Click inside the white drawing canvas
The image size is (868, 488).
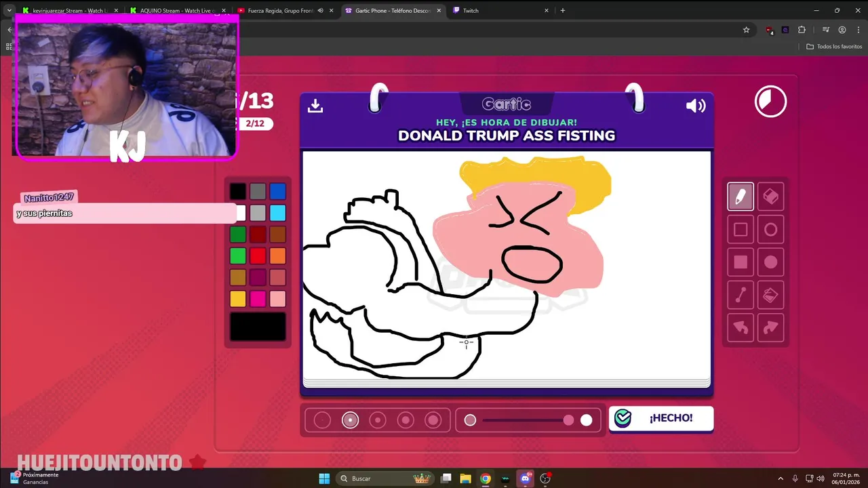(506, 265)
